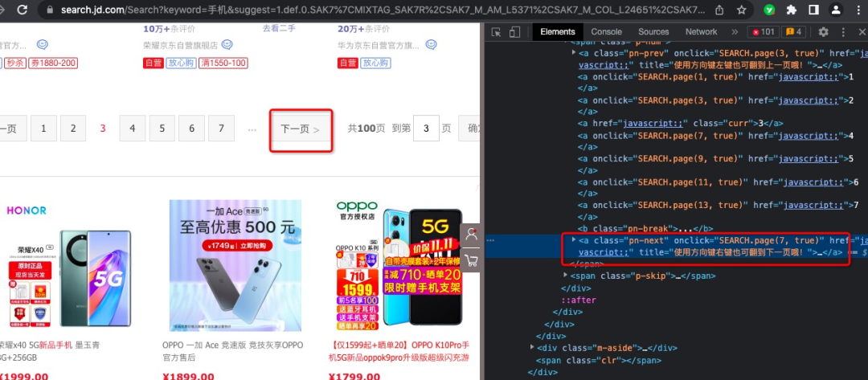The image size is (868, 380).
Task: Switch to the Console tab
Action: (x=606, y=32)
